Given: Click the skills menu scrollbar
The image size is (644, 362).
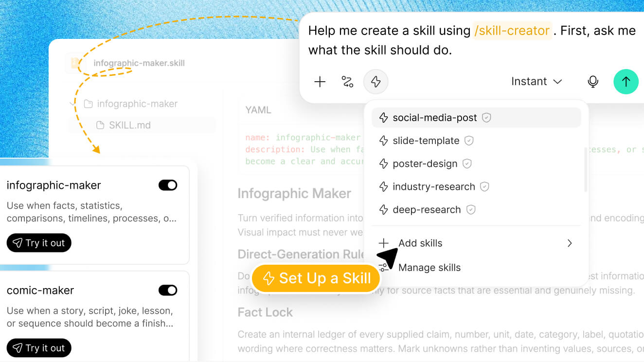Looking at the screenshot, I should coord(586,169).
